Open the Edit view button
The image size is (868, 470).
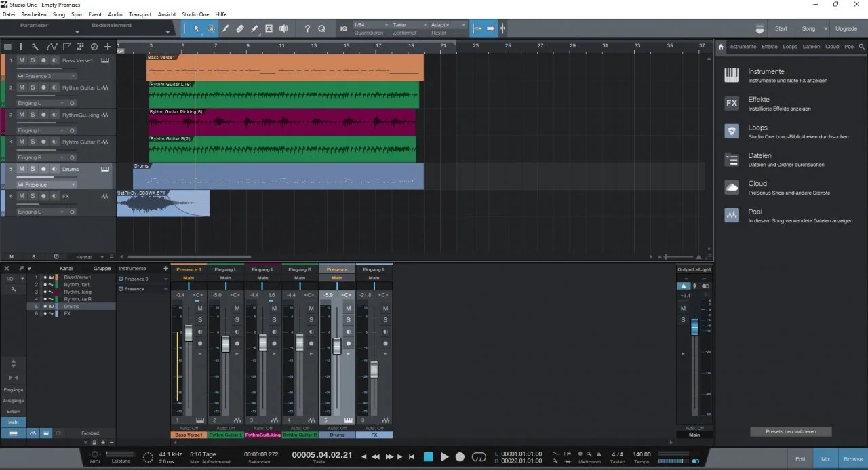tap(800, 459)
